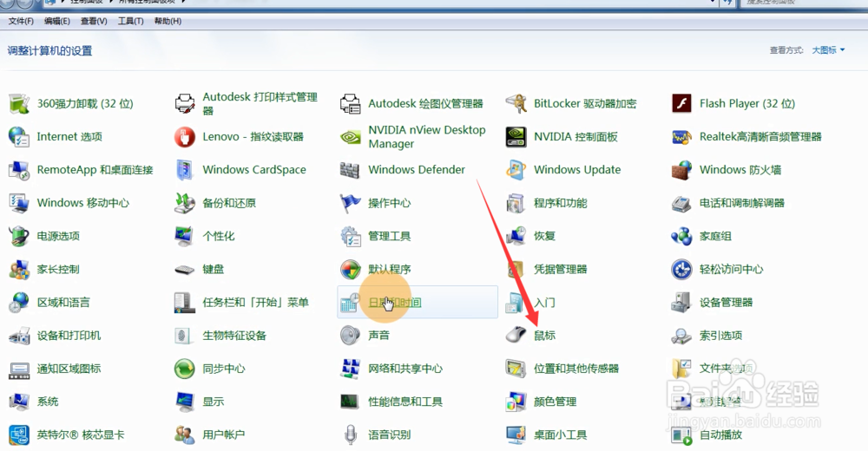Viewport: 868px width, 451px height.
Task: Click the 通知区域图标 link
Action: click(x=69, y=369)
